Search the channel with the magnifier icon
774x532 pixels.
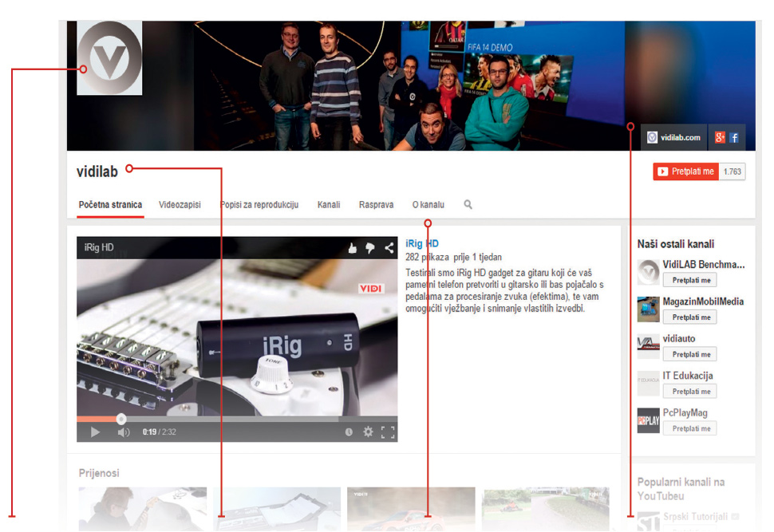468,204
